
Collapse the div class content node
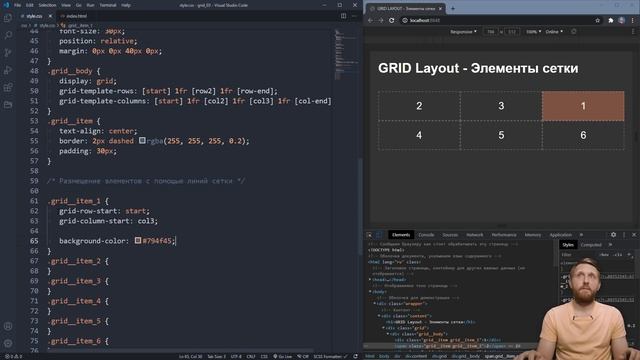[x=379, y=316]
